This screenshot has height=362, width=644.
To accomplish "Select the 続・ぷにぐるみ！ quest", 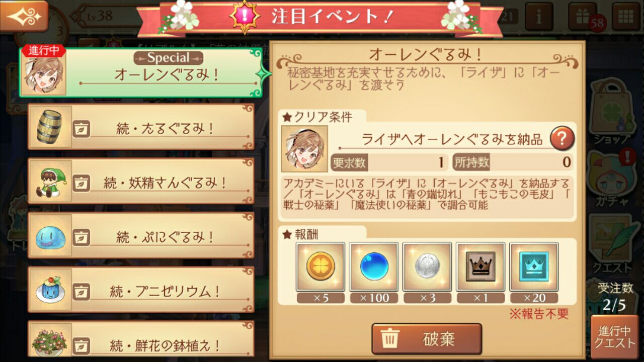I will pos(141,235).
